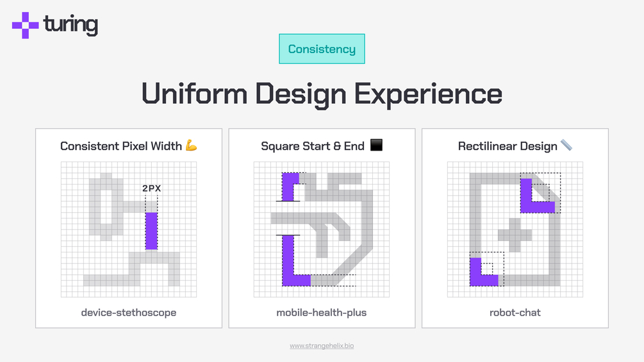
Task: Click the device-stethoscope caption
Action: [x=129, y=313]
